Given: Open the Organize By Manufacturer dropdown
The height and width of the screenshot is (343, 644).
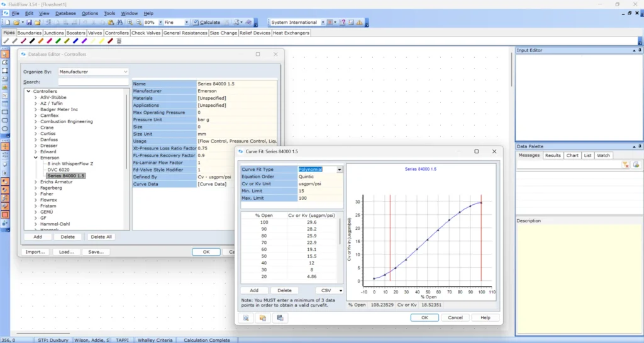Looking at the screenshot, I should 125,72.
